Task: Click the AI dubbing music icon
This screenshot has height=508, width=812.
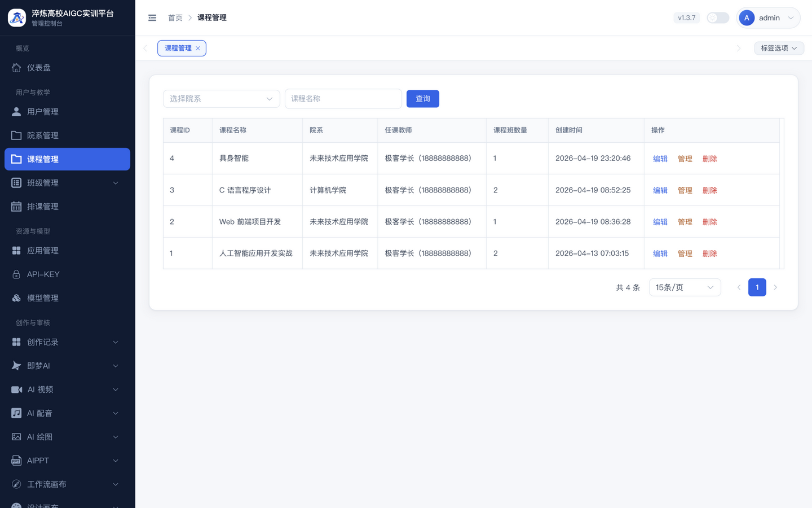Action: point(16,413)
